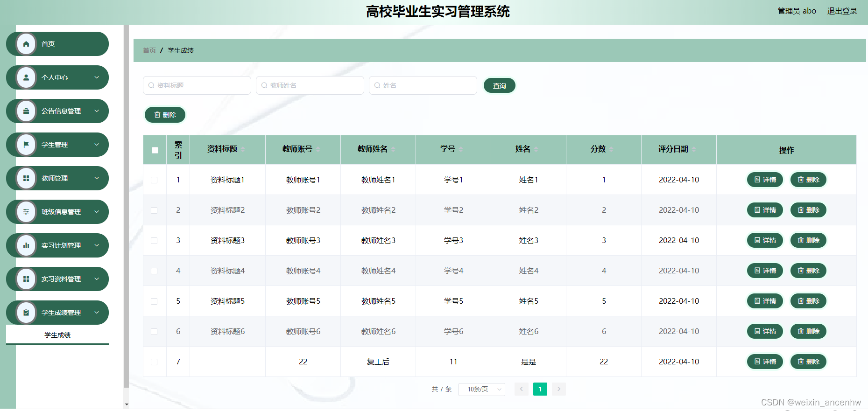The height and width of the screenshot is (411, 868).
Task: Open 公告信息管理 sidebar menu label
Action: (x=61, y=111)
